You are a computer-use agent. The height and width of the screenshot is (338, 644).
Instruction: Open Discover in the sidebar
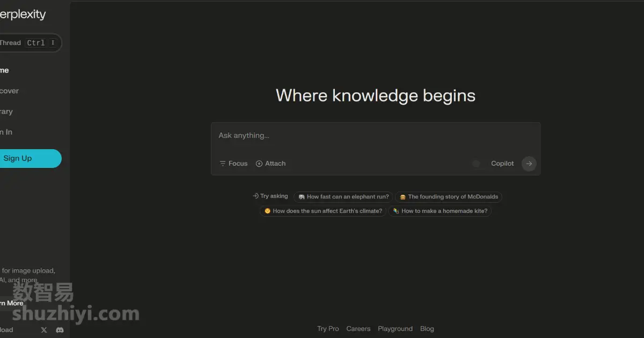coord(10,91)
